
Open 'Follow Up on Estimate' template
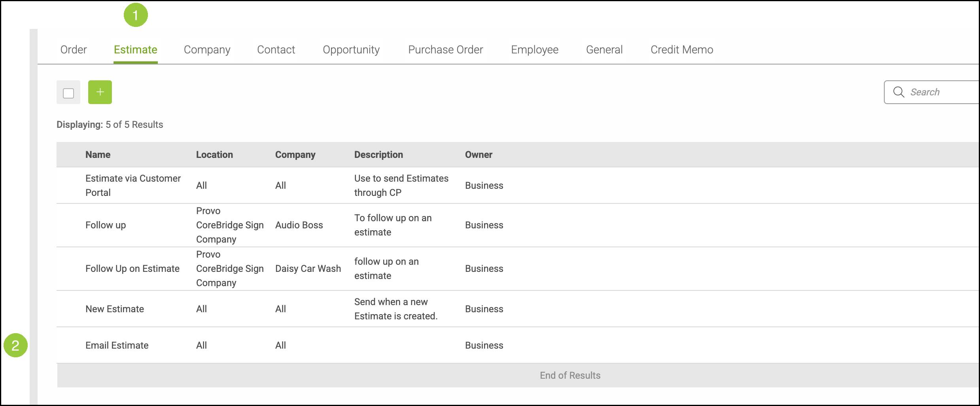[x=132, y=269]
